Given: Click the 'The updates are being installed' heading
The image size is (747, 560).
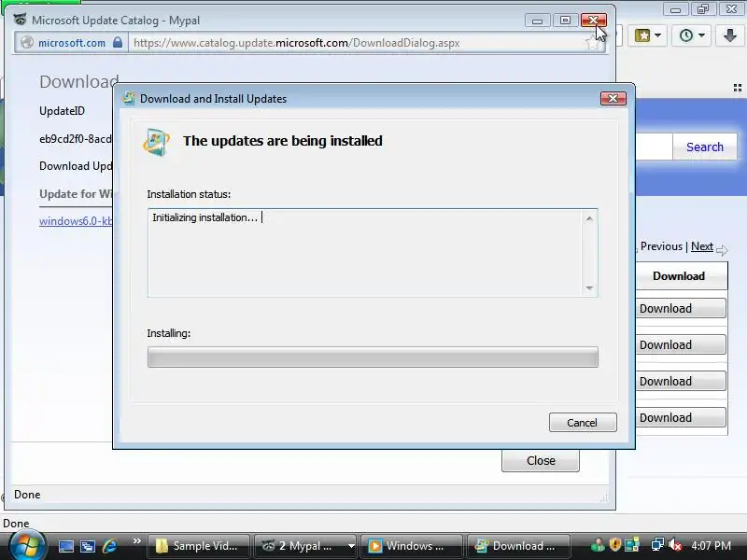Looking at the screenshot, I should (x=283, y=141).
